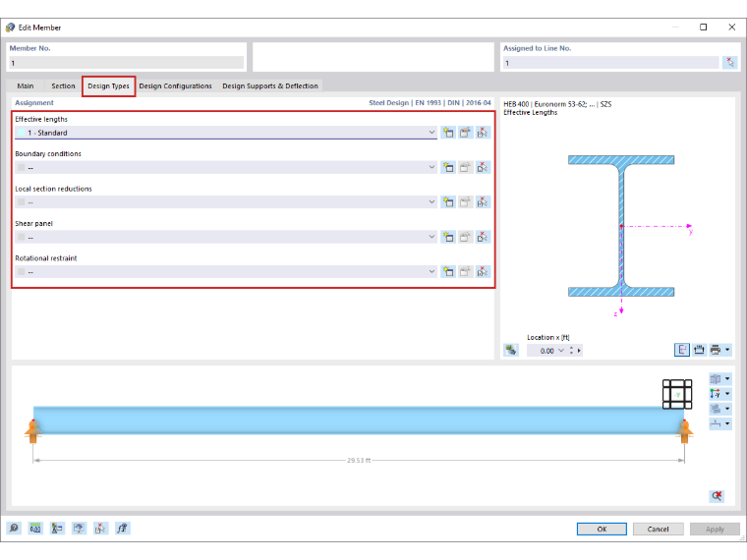Switch to the Section tab

pos(63,85)
